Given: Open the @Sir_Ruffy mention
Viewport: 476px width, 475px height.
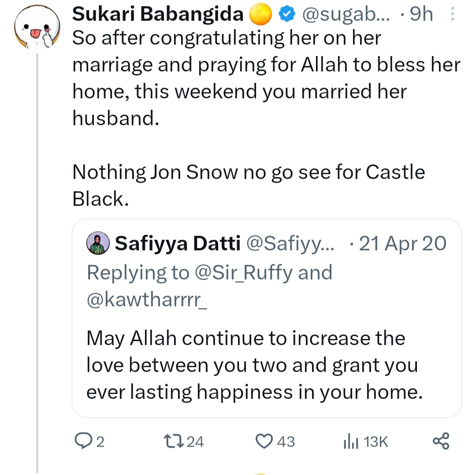Looking at the screenshot, I should click(x=242, y=273).
